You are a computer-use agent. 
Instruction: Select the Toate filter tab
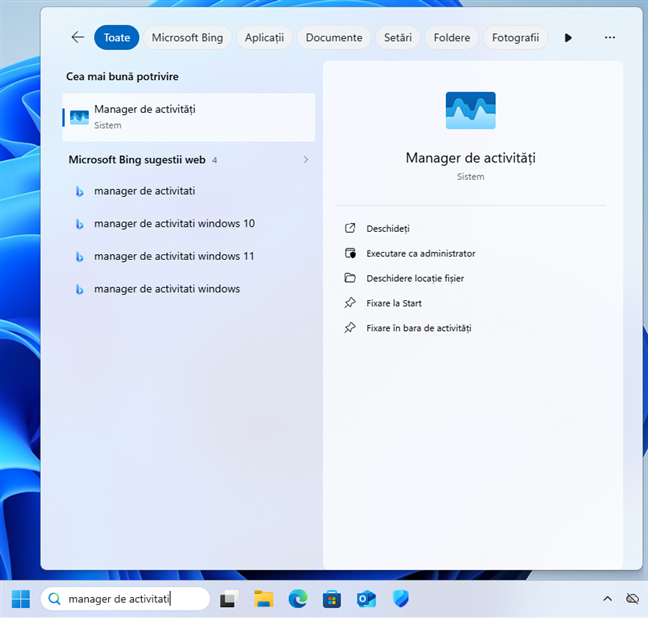click(117, 38)
